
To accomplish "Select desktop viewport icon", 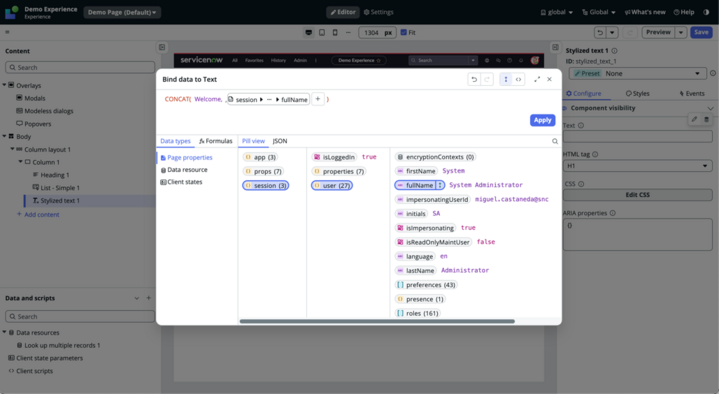I will tap(309, 33).
